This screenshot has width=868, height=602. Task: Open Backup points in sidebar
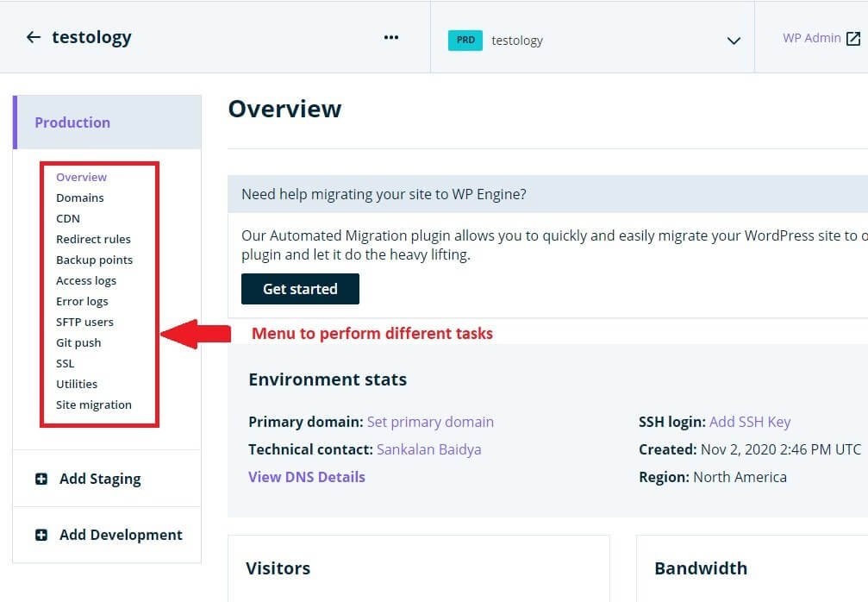(x=95, y=260)
